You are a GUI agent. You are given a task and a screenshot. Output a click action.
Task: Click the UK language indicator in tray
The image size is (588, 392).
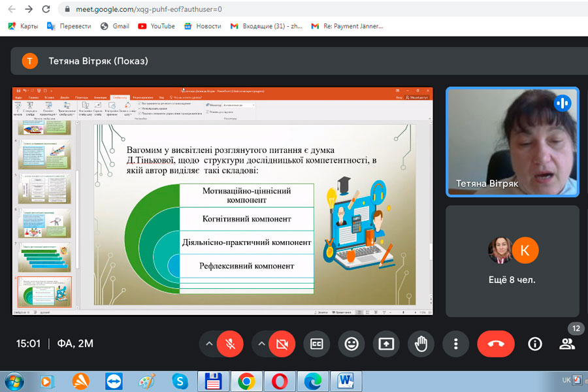click(x=566, y=380)
